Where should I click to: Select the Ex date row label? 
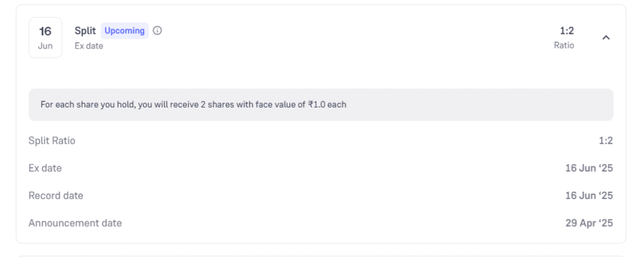tap(45, 168)
